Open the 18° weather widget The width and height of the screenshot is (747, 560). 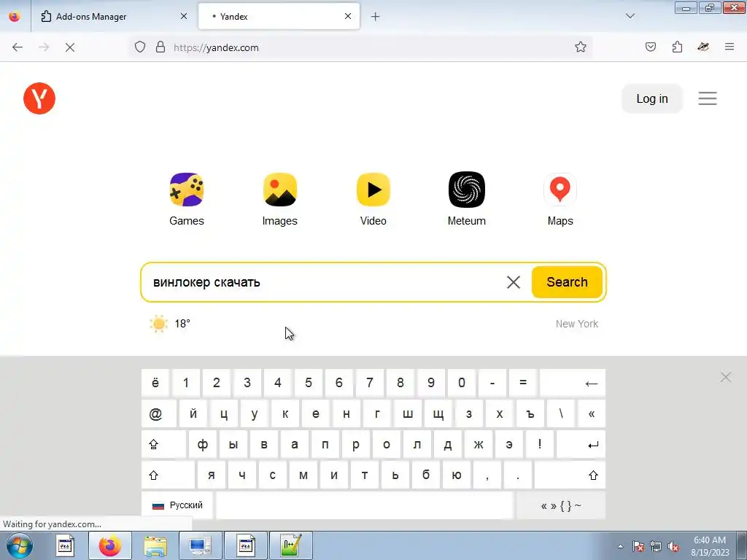click(169, 324)
